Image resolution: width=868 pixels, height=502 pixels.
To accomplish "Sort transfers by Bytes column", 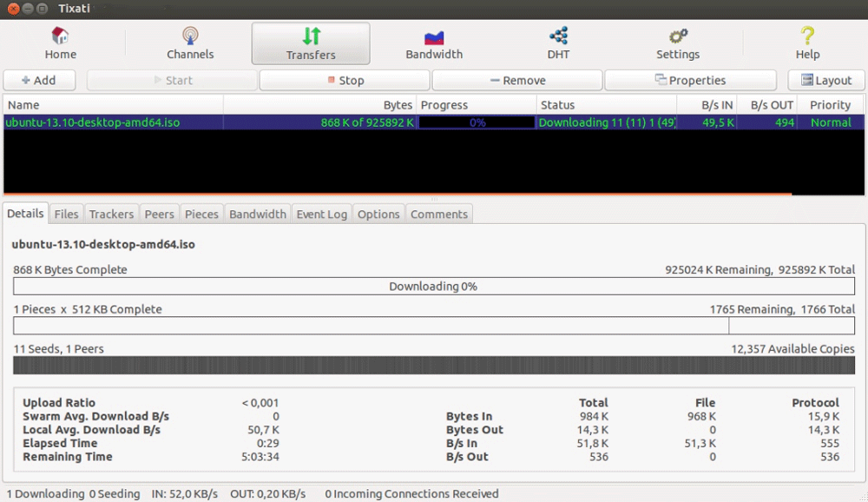I will 320,105.
